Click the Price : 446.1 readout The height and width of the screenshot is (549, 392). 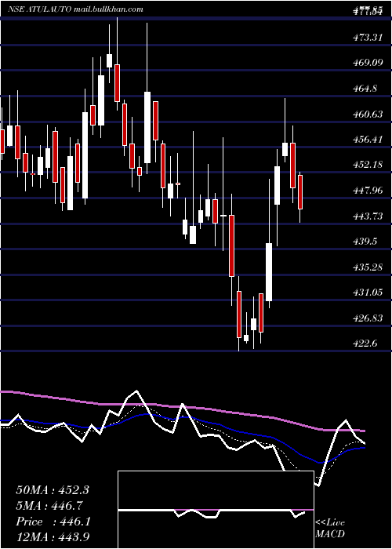coord(53,522)
